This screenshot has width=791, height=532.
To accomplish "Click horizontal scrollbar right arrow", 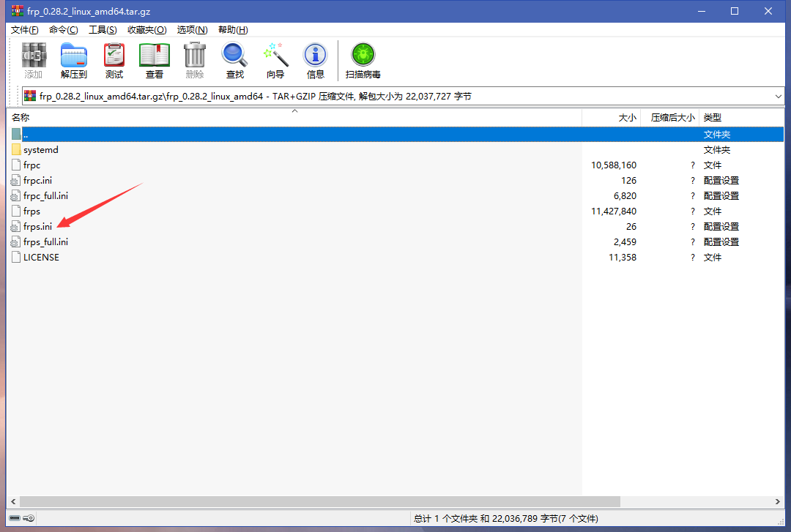I will [777, 502].
